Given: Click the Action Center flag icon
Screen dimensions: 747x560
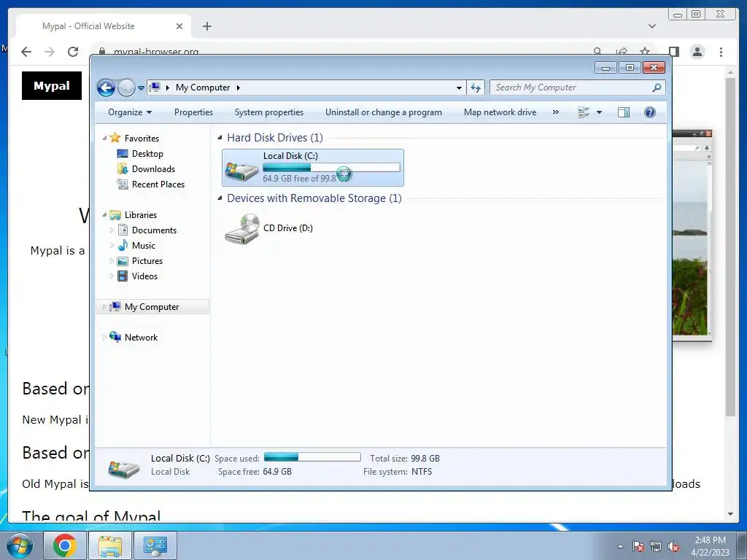Looking at the screenshot, I should click(638, 546).
